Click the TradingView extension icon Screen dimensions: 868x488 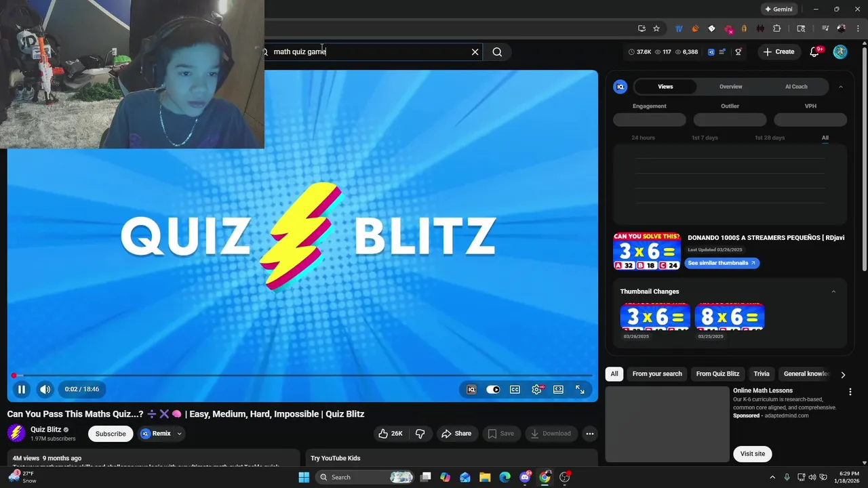click(x=679, y=28)
